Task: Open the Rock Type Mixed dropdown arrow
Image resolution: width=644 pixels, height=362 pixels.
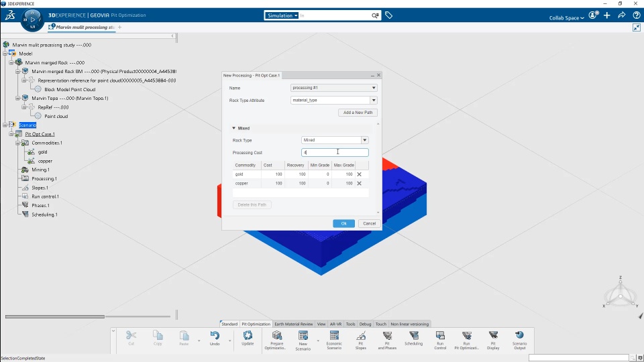Action: pyautogui.click(x=364, y=140)
